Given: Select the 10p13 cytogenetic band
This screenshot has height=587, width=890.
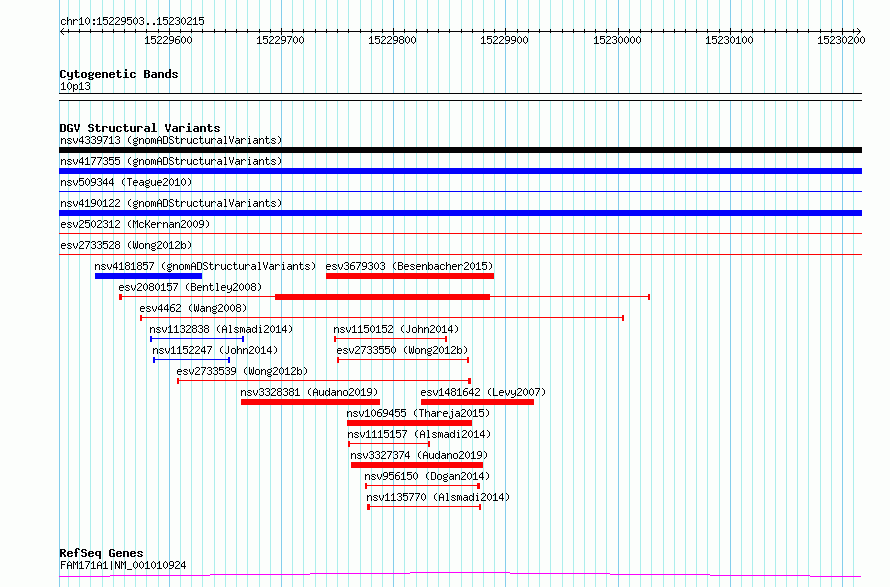Looking at the screenshot, I should pyautogui.click(x=75, y=86).
